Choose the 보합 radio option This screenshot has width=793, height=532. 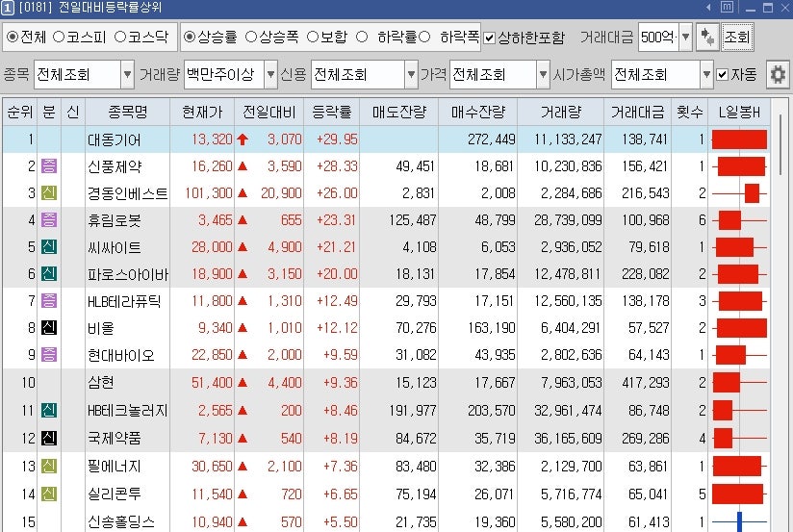pos(313,37)
